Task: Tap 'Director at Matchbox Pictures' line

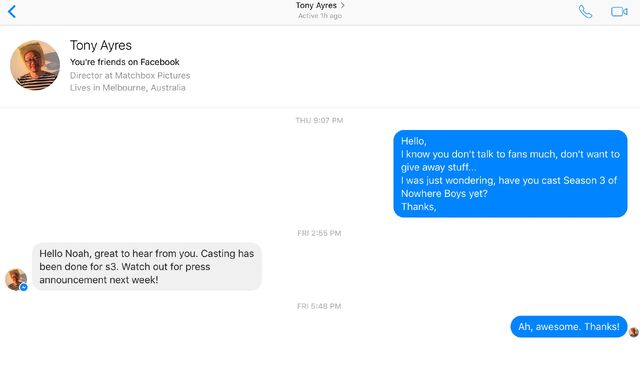Action: [x=130, y=76]
